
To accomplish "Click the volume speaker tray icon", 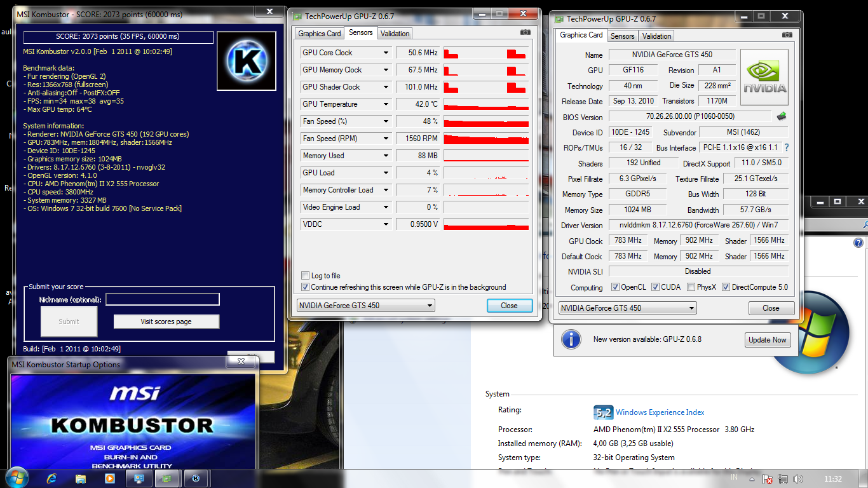I will (x=798, y=478).
